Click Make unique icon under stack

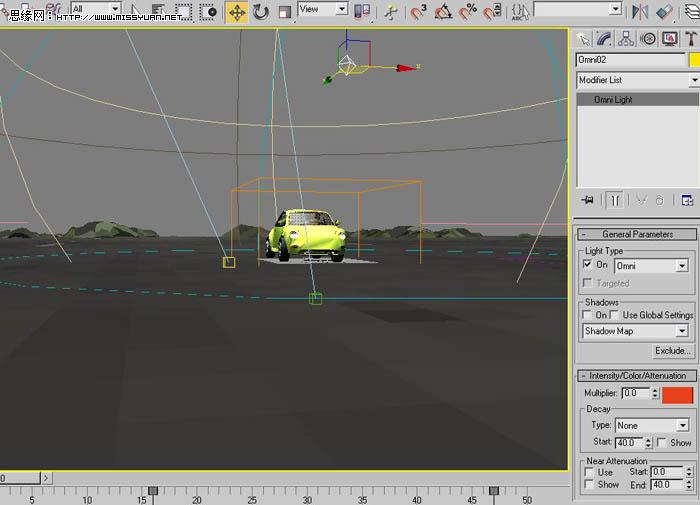(x=642, y=200)
